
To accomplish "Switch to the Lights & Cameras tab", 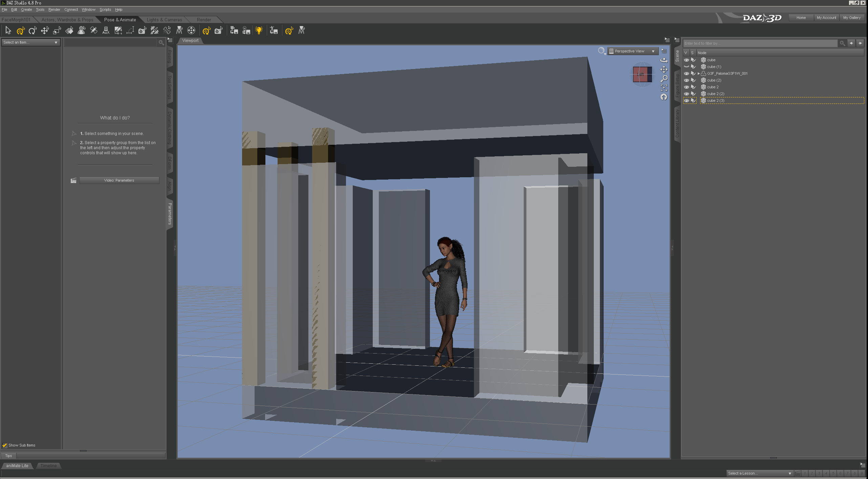I will 164,20.
